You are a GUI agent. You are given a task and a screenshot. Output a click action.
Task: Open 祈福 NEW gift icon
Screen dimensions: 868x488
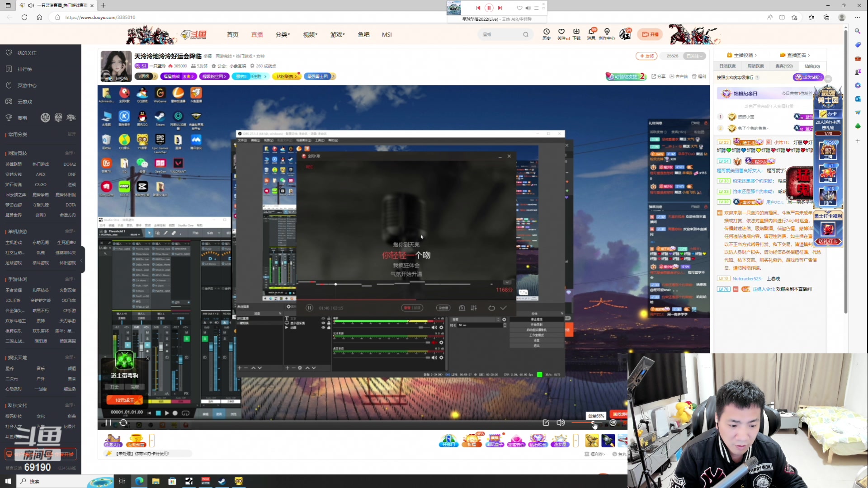point(472,441)
